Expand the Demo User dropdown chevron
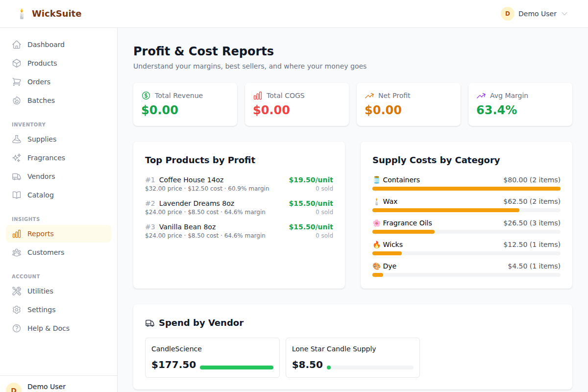This screenshot has height=392, width=588. pyautogui.click(x=564, y=14)
